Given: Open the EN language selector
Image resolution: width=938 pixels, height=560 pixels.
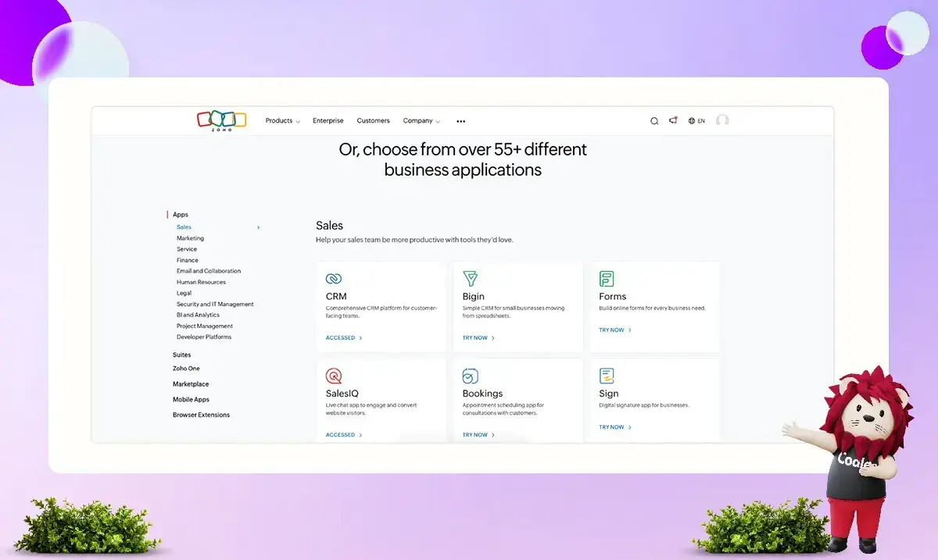Looking at the screenshot, I should pos(696,121).
